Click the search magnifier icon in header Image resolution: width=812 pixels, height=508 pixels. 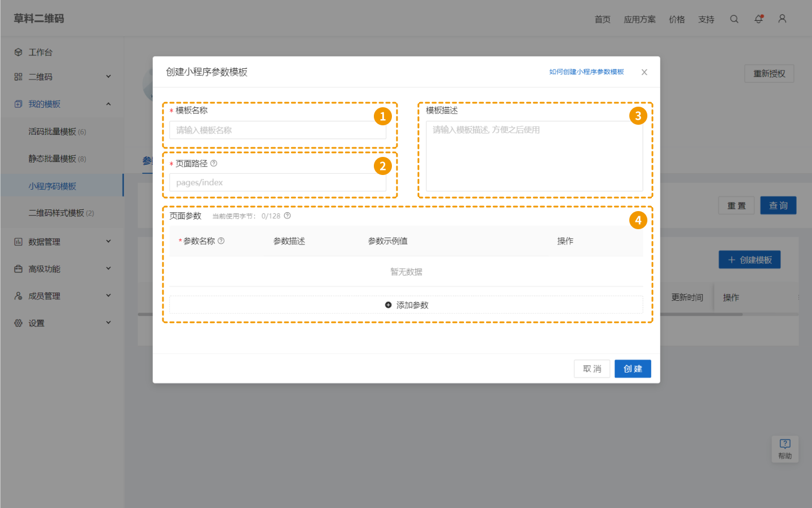pos(734,19)
